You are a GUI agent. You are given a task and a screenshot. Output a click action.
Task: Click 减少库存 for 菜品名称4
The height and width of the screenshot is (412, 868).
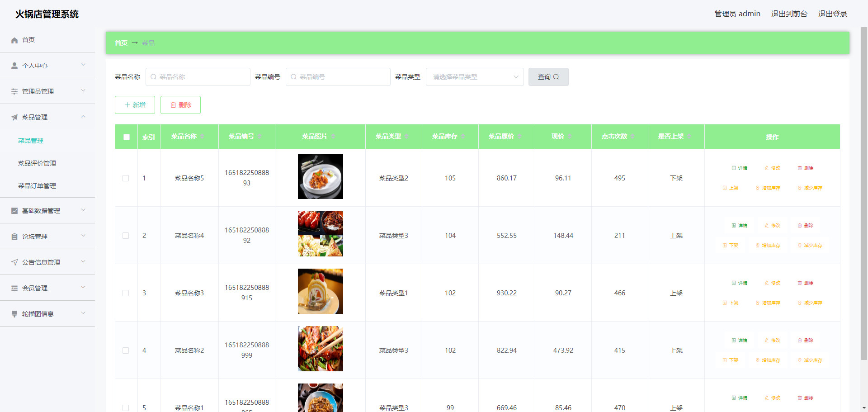pyautogui.click(x=810, y=246)
